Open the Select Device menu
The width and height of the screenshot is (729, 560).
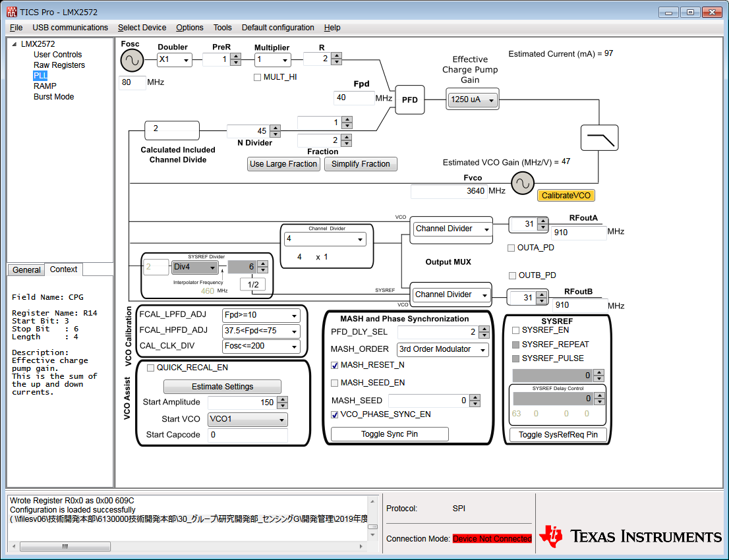point(142,28)
